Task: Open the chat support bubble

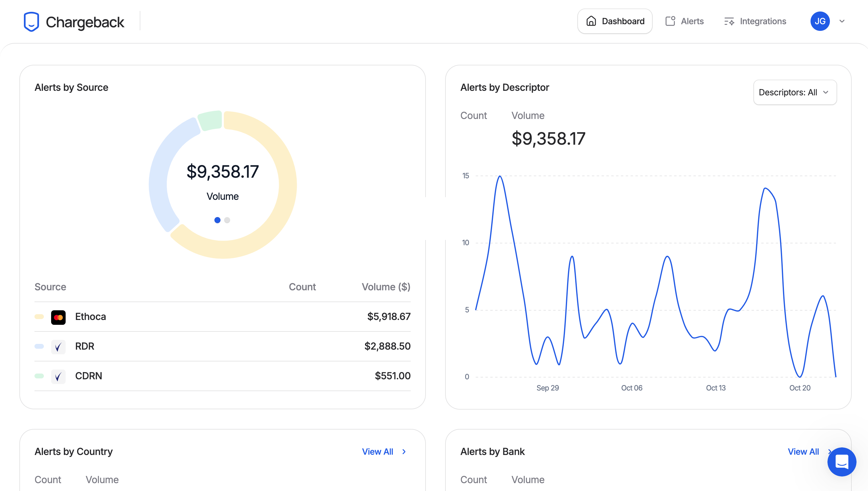Action: click(x=841, y=462)
